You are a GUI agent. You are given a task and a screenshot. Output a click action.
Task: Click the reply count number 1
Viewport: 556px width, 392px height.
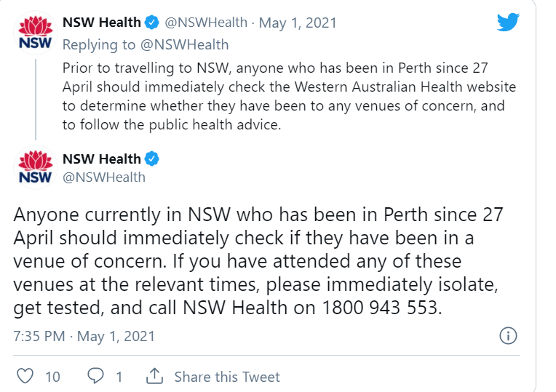[119, 377]
